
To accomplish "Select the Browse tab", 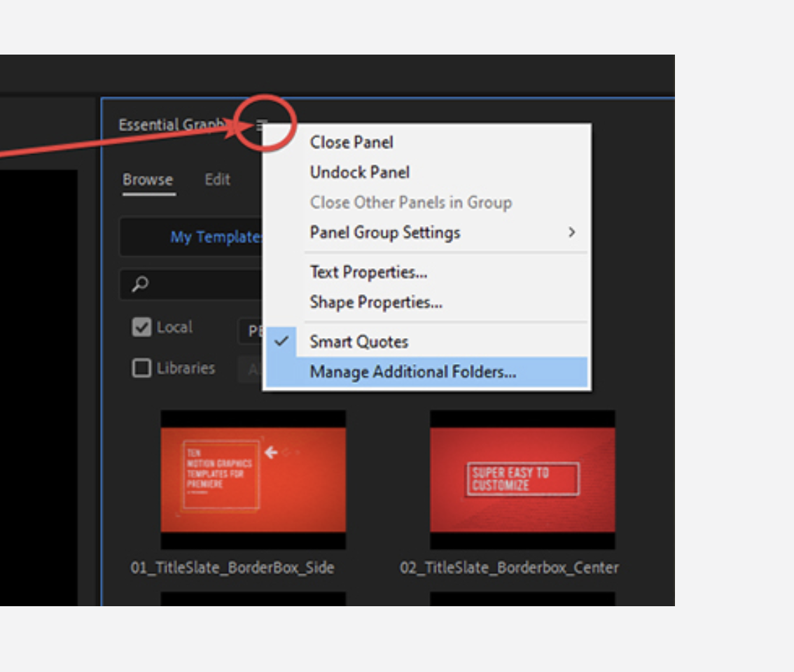I will pos(148,179).
